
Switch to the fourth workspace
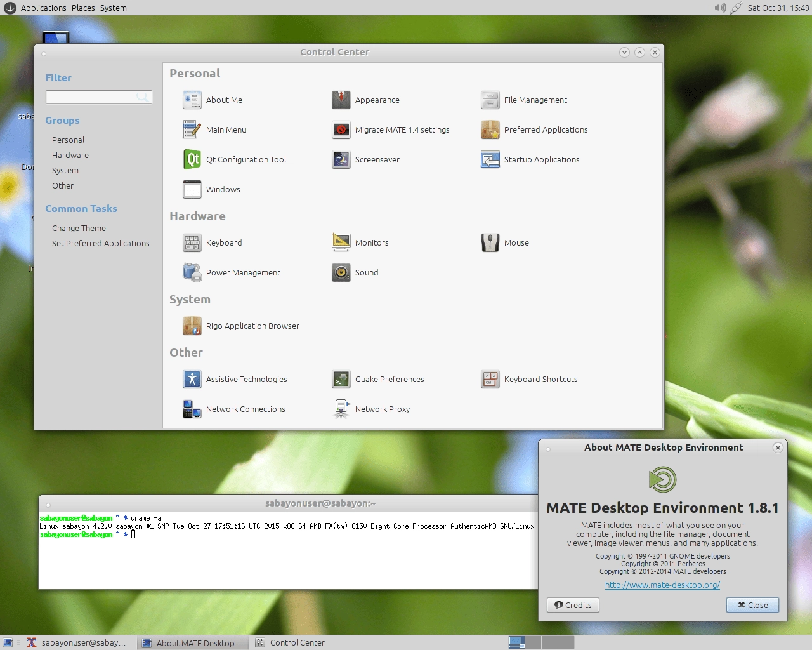pos(566,642)
